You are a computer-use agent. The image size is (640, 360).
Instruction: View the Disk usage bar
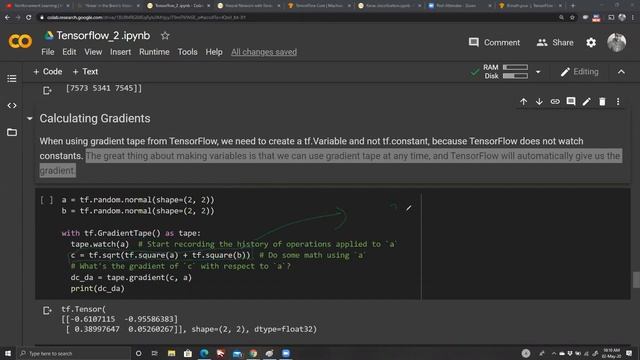[x=515, y=76]
